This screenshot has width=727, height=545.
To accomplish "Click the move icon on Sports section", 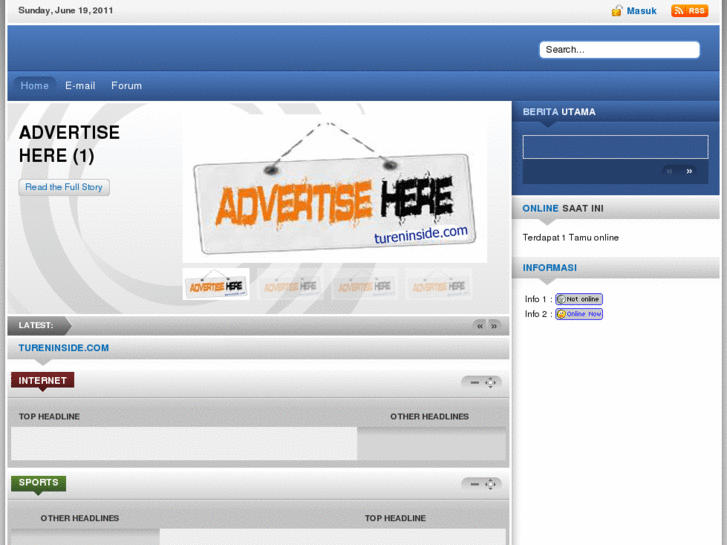I will click(x=491, y=484).
